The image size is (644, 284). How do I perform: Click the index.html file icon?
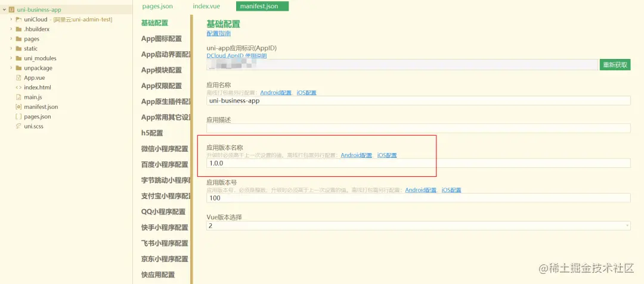[x=18, y=88]
